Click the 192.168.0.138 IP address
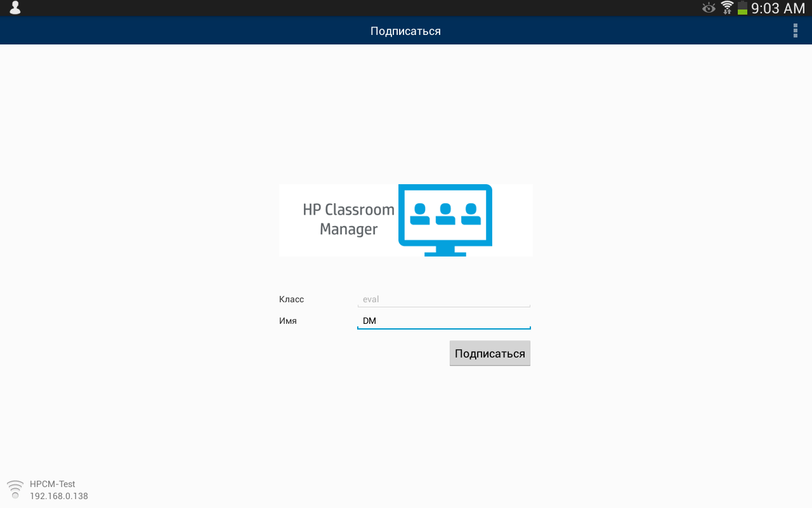This screenshot has height=508, width=812. pos(59,496)
